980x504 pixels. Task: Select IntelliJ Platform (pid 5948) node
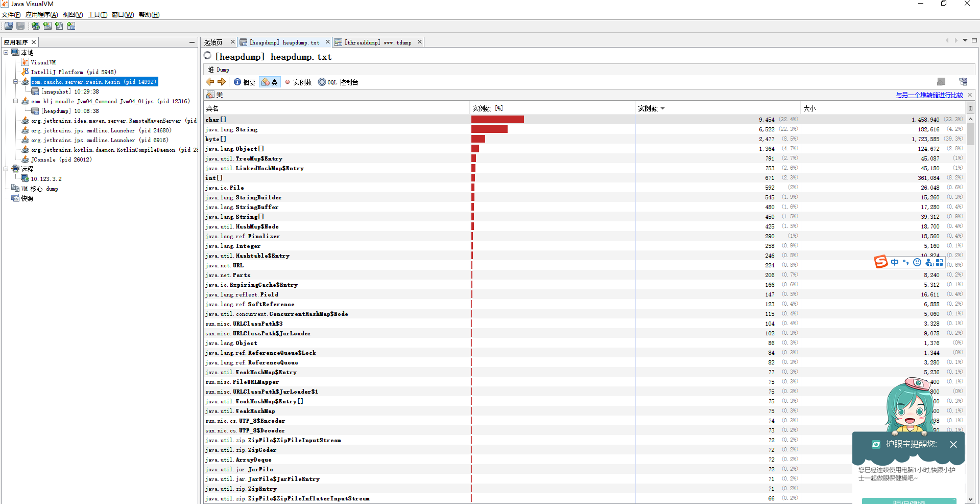(73, 72)
